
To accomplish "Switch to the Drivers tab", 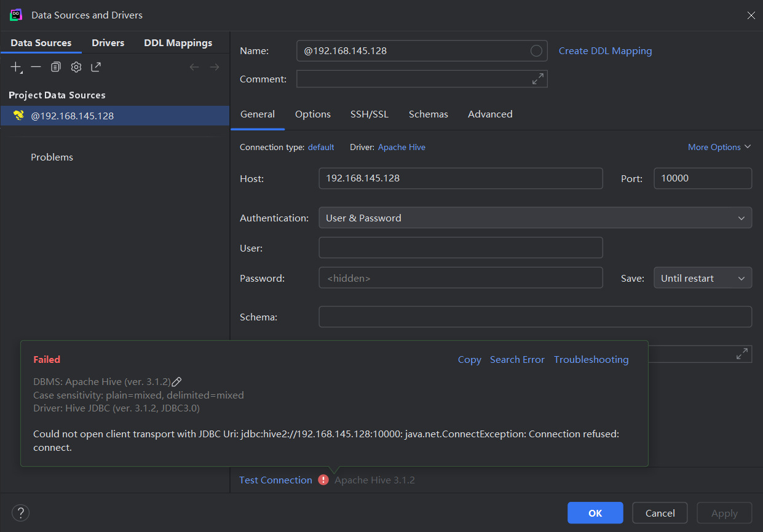I will (x=108, y=43).
